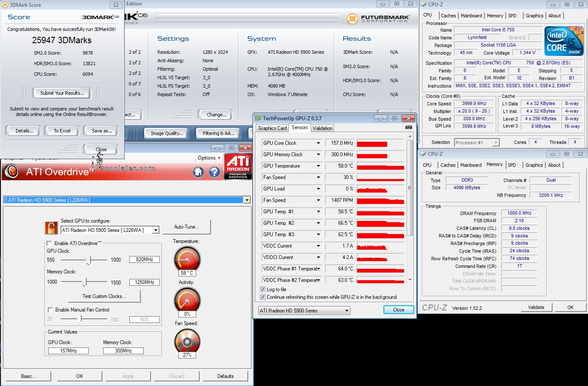
Task: Click Save as button in 3DMark Score
Action: pos(101,131)
